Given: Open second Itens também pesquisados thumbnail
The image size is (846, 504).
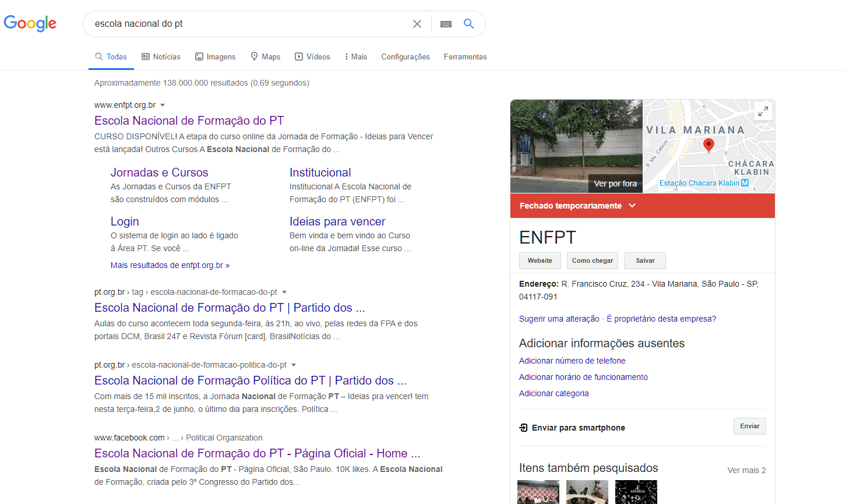Looking at the screenshot, I should (x=587, y=492).
